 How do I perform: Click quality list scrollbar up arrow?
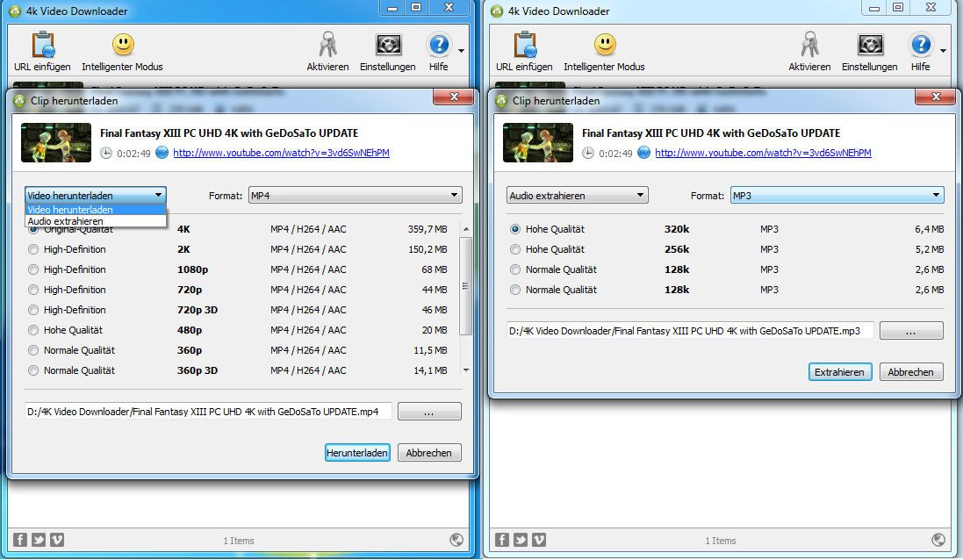466,229
